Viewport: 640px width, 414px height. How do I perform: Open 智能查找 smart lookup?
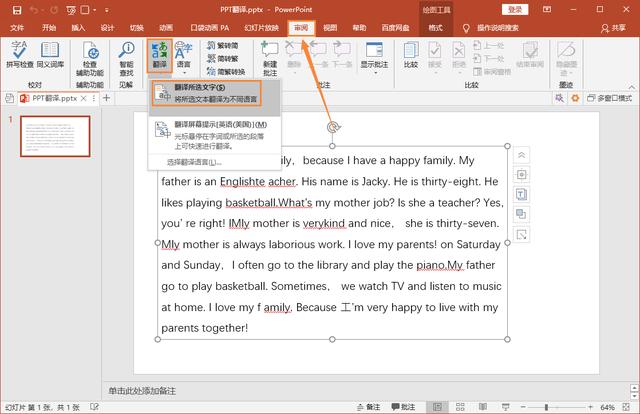(126, 59)
